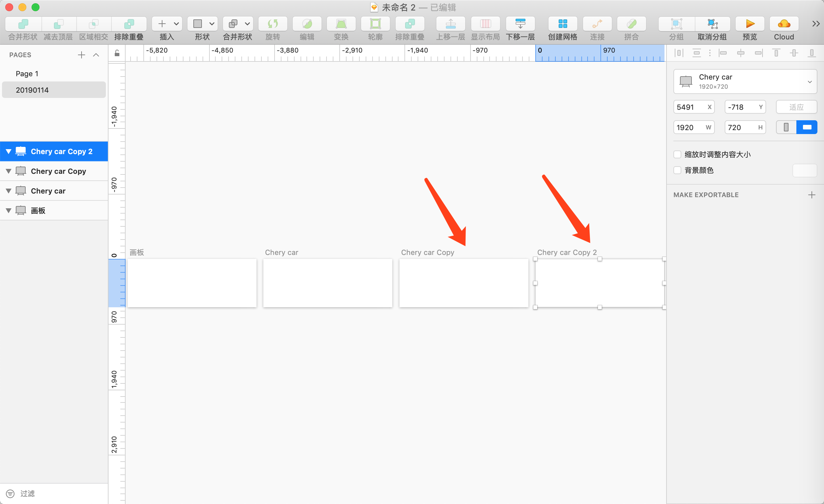824x504 pixels.
Task: Toggle the 背景颜色 checkbox
Action: point(677,170)
